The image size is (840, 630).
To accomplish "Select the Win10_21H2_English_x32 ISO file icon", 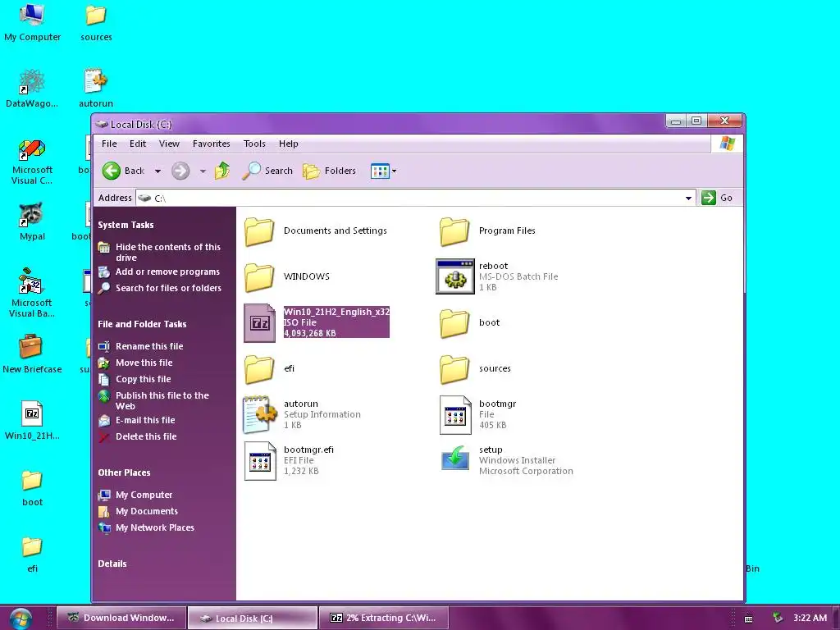I will click(x=260, y=323).
